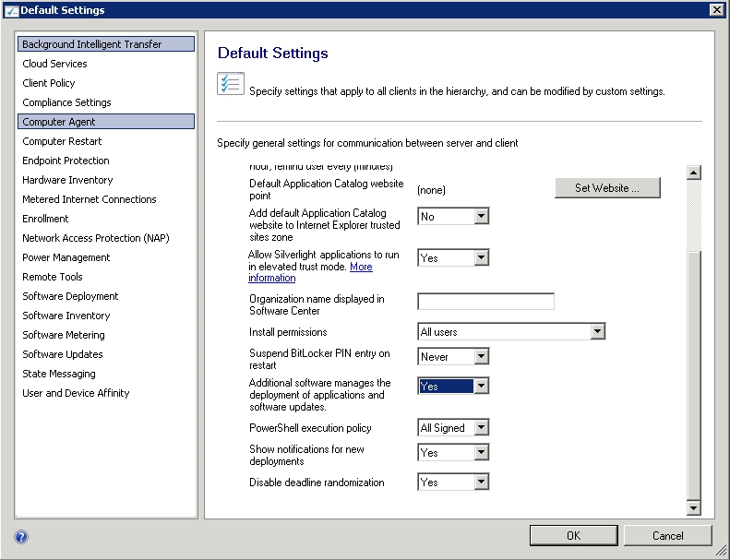
Task: Click the scrollbar down arrow
Action: [x=694, y=507]
